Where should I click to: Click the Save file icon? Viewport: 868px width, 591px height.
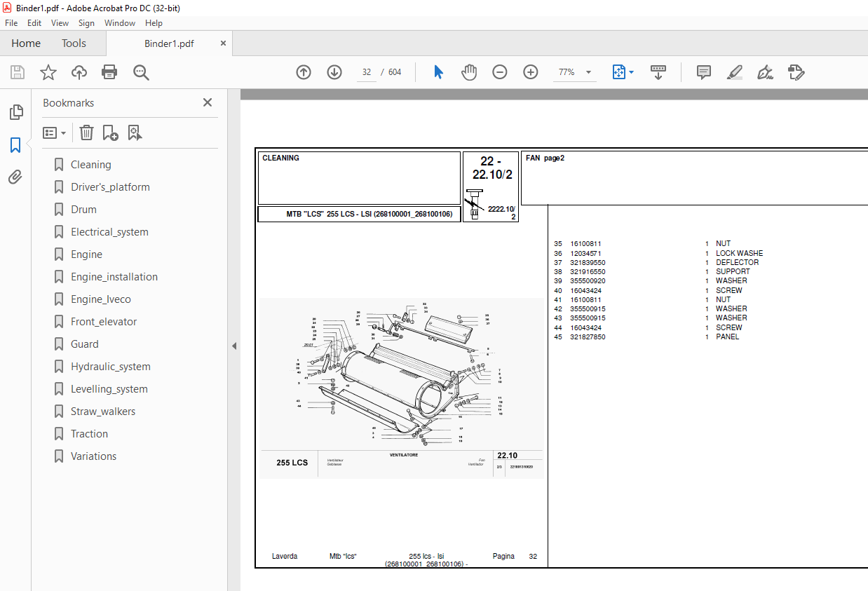pos(18,72)
